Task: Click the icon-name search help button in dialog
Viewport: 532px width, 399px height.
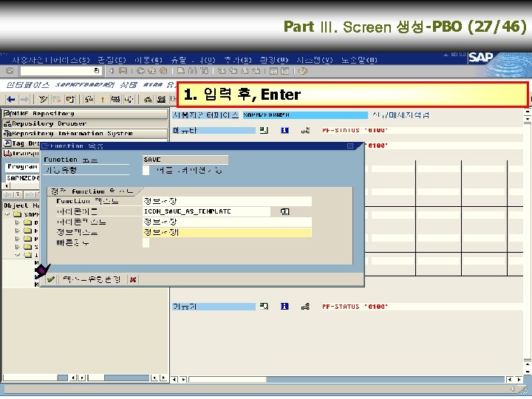Action: [284, 211]
